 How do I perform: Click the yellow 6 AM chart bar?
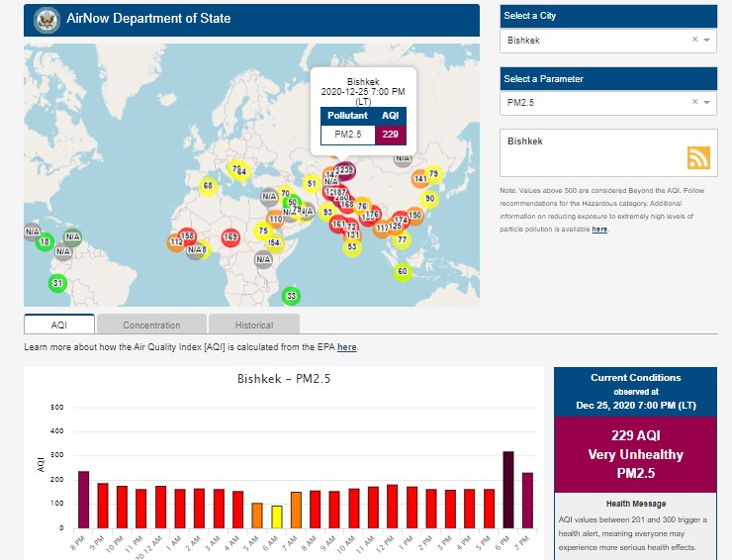point(277,516)
